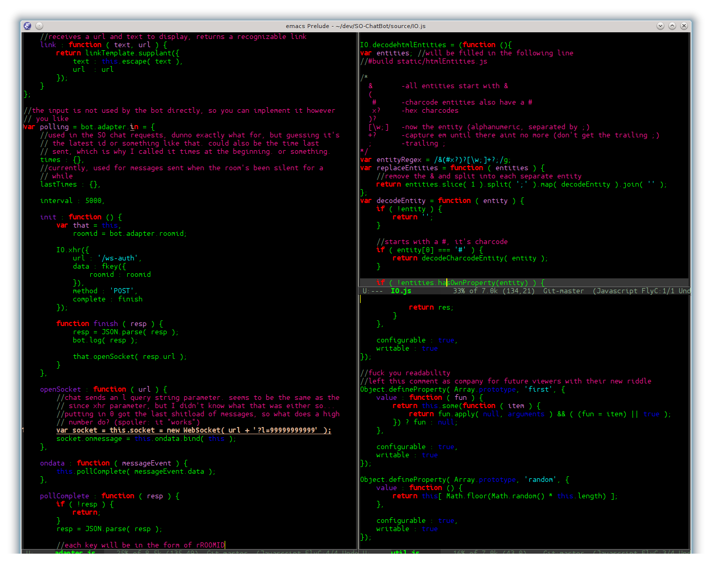Click the '//fuck you readability' comment
The width and height of the screenshot is (712, 588).
click(405, 373)
